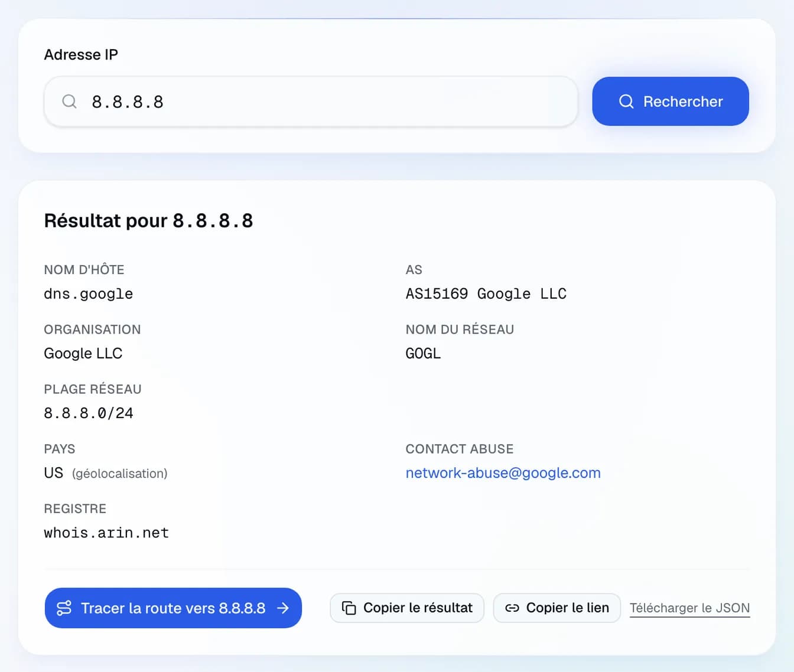Click the chain link icon beside Copier le lien
The width and height of the screenshot is (794, 672).
[x=512, y=608]
